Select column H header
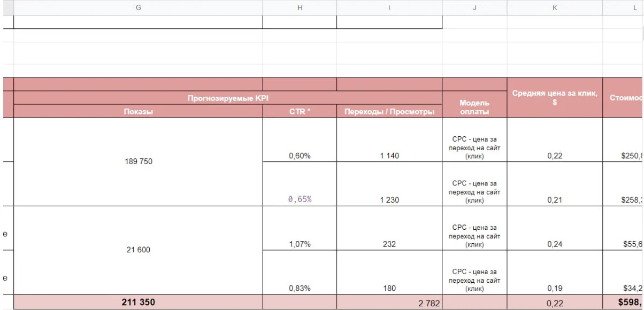644x310 pixels. pyautogui.click(x=300, y=8)
